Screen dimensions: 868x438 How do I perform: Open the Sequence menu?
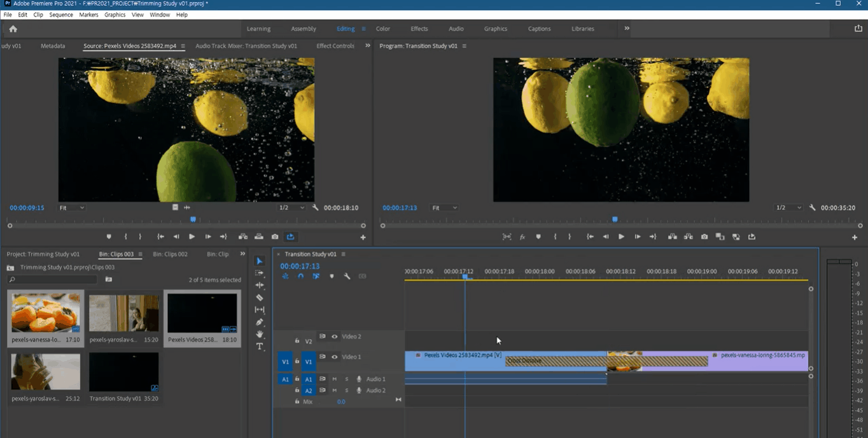coord(61,15)
